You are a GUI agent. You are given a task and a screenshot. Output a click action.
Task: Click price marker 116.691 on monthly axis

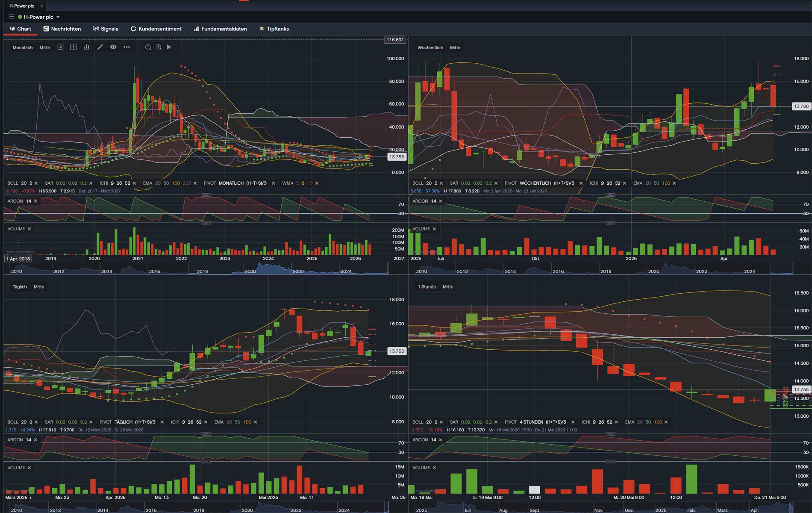coord(395,40)
